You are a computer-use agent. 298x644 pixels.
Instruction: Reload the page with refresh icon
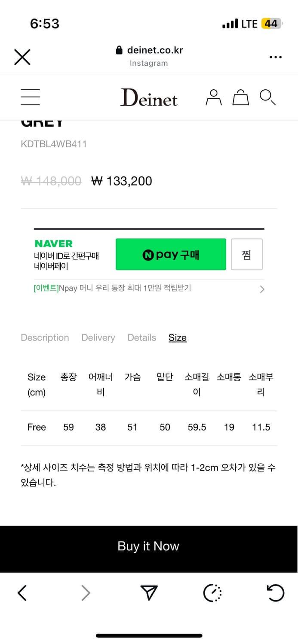click(275, 593)
